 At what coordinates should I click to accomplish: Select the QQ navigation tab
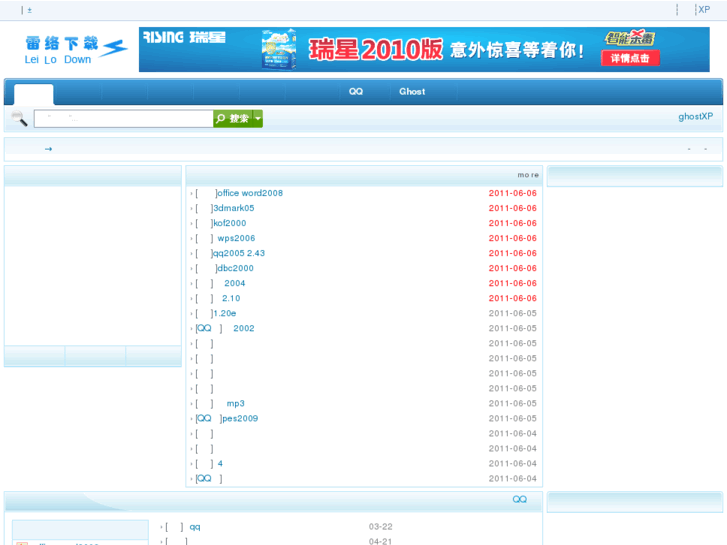point(356,91)
